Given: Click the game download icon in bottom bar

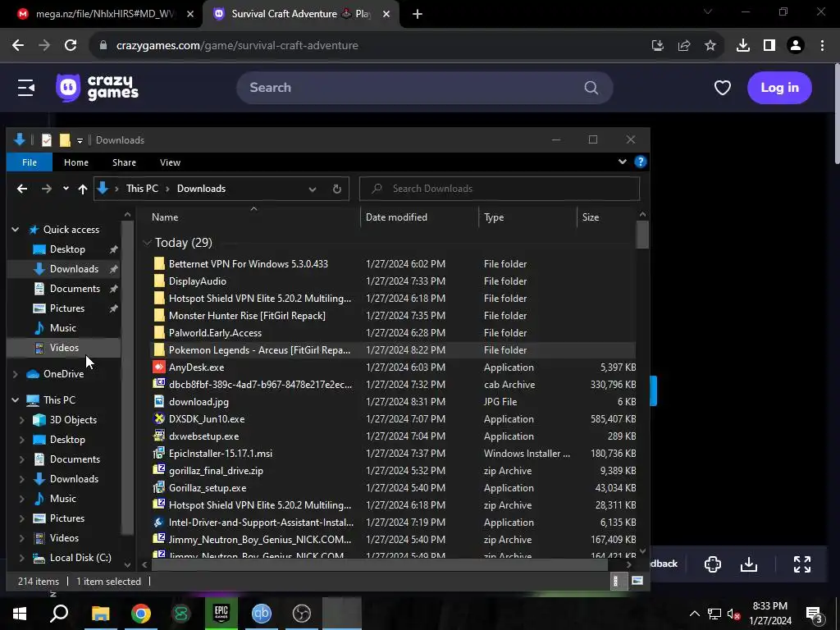Looking at the screenshot, I should pos(749,564).
